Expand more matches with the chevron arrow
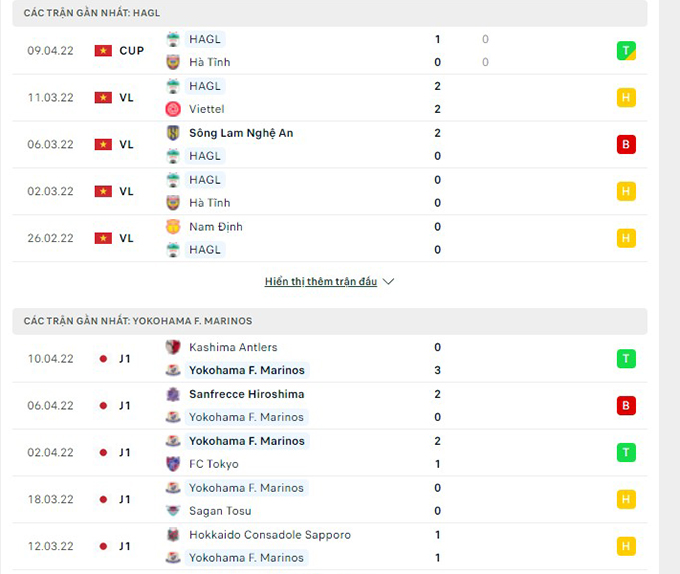Image resolution: width=680 pixels, height=574 pixels. [x=389, y=281]
